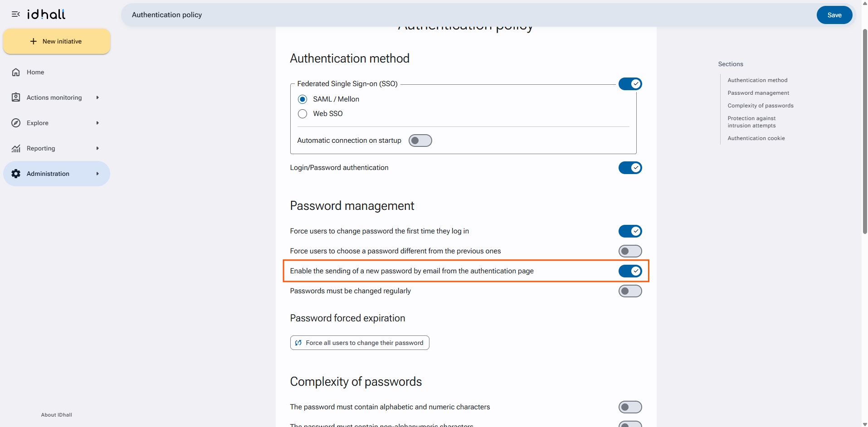Jump to the Password management section
868x427 pixels.
click(x=758, y=93)
